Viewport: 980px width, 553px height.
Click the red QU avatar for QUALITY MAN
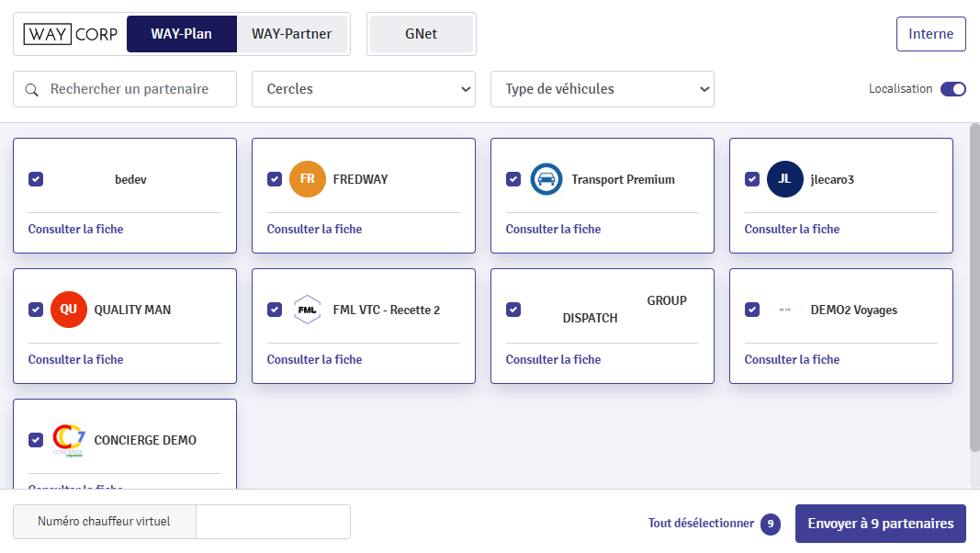69,310
